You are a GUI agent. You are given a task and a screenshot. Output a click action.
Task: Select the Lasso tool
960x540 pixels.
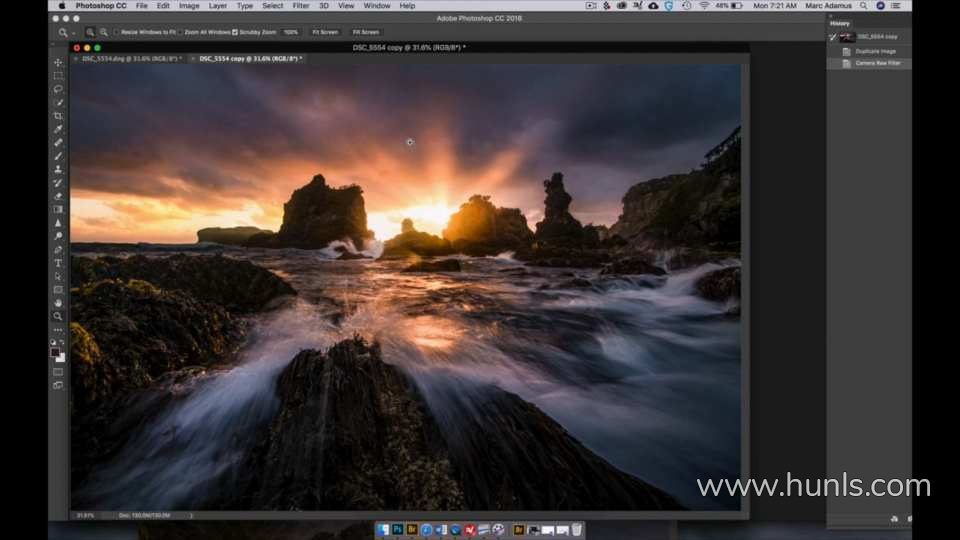point(58,89)
